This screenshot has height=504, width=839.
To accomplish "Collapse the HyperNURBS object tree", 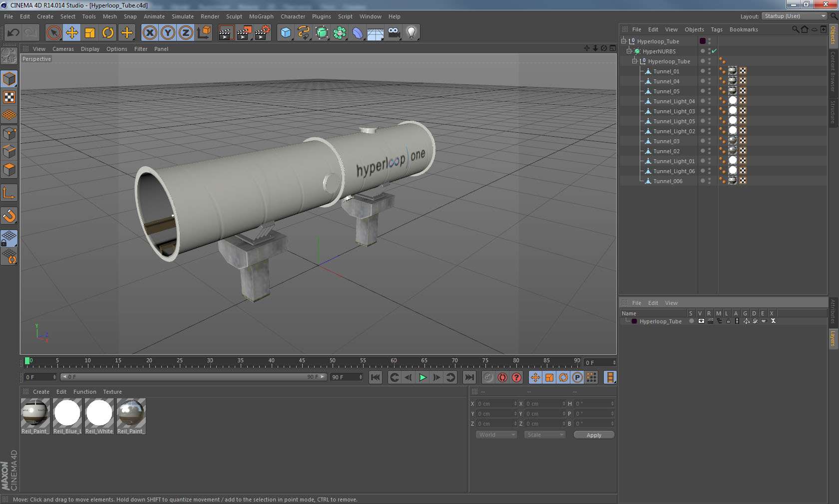I will tap(629, 51).
